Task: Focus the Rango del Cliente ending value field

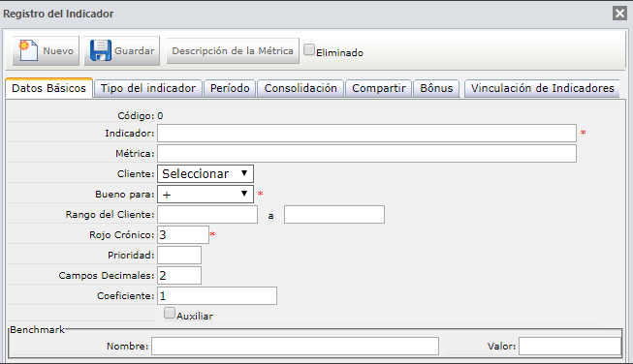Action: coord(334,215)
